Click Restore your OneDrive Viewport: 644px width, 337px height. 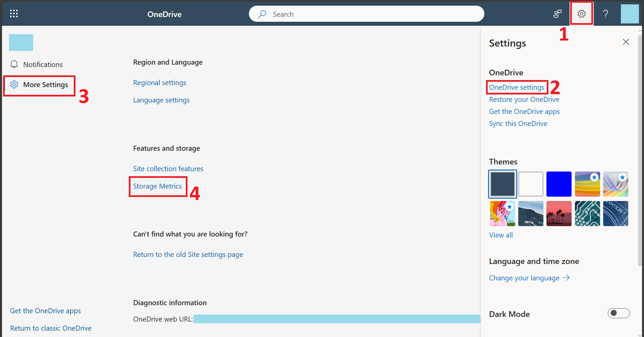[524, 99]
